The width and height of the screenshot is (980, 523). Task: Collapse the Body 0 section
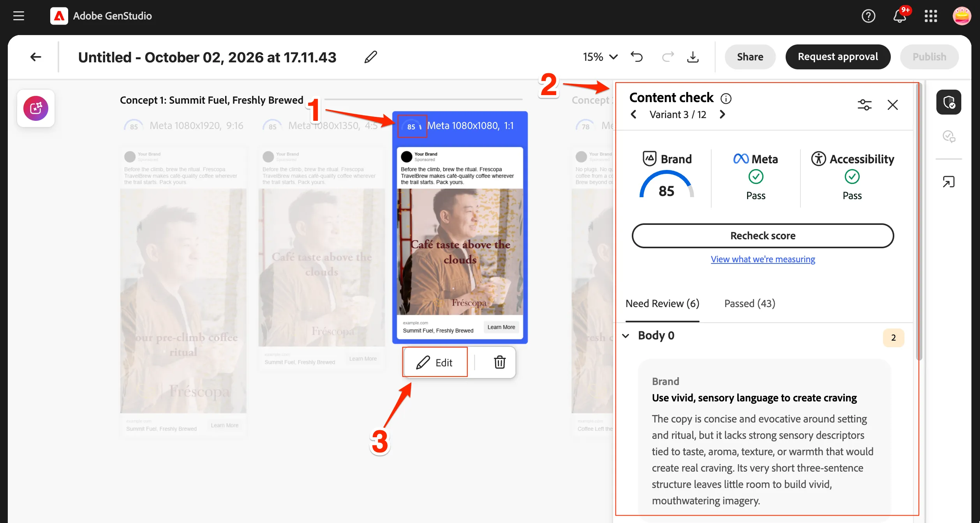(x=626, y=336)
